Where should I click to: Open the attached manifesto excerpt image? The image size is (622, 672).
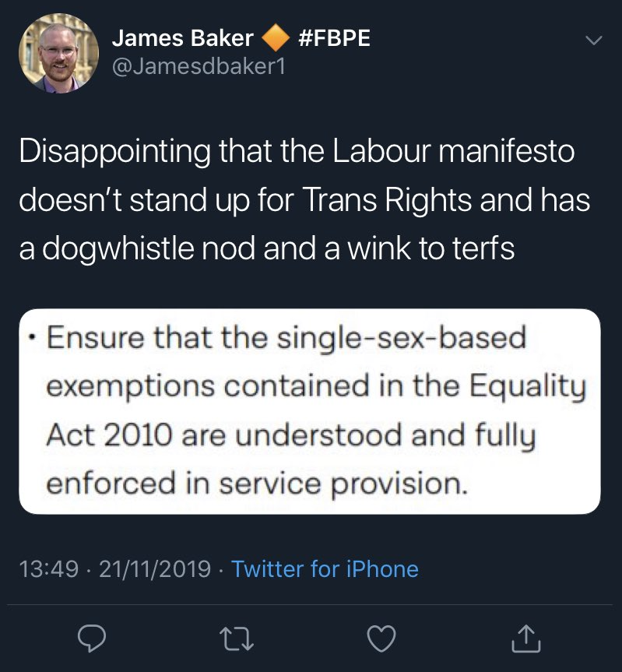(x=309, y=411)
